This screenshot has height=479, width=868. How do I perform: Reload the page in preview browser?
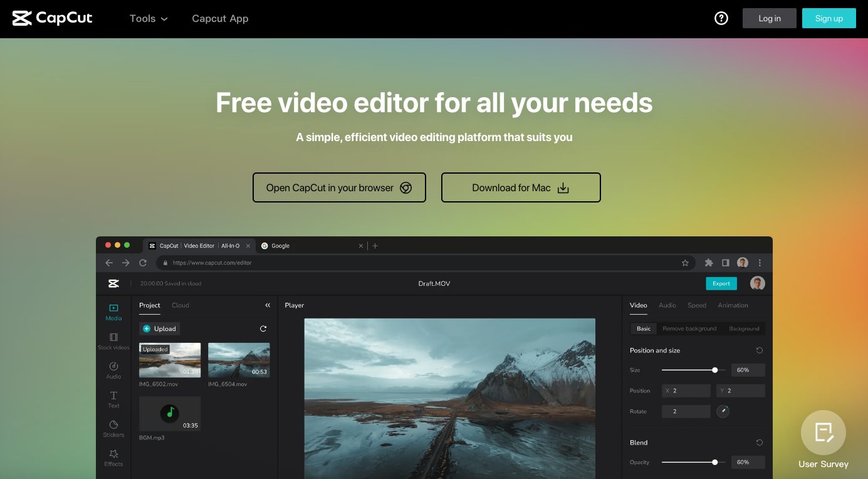coord(143,263)
